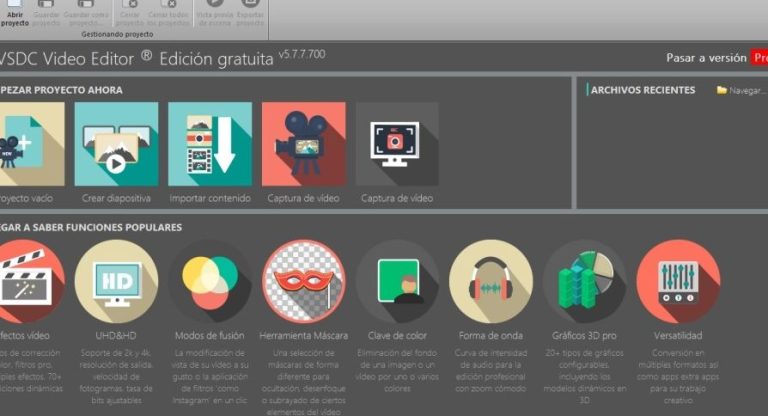This screenshot has height=416, width=768.
Task: Click the Clave de color icon
Action: (397, 282)
